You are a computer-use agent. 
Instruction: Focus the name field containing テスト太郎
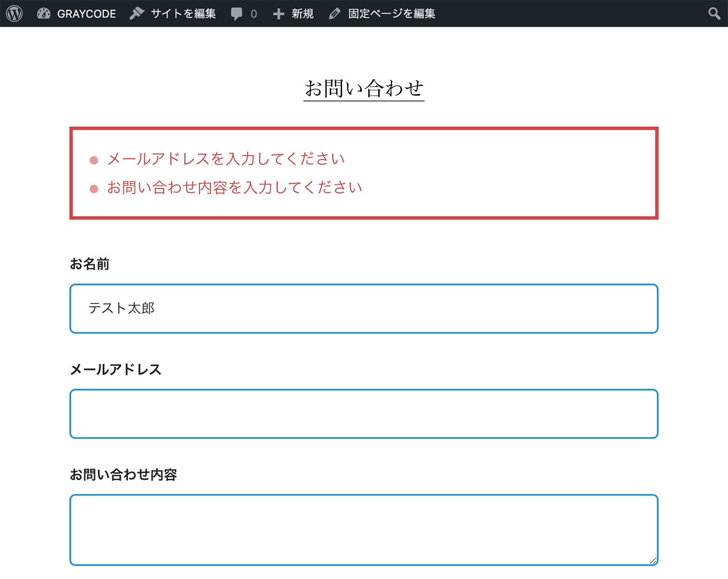click(364, 308)
